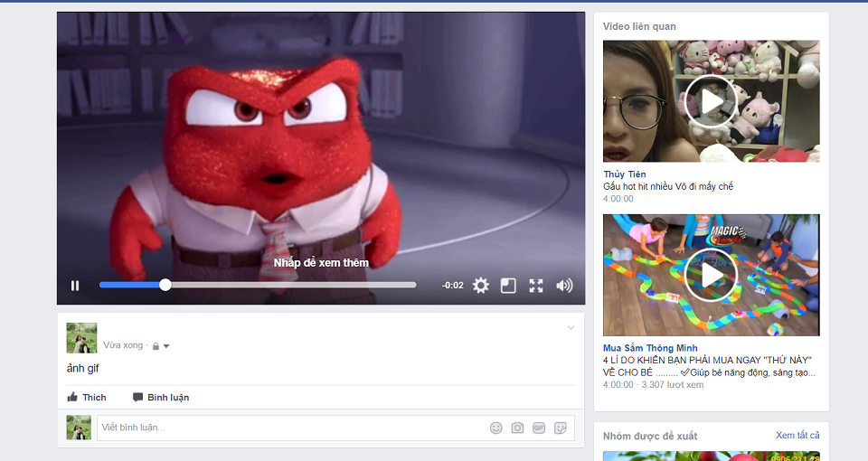The height and width of the screenshot is (461, 868).
Task: Open video settings gear
Action: tap(480, 286)
